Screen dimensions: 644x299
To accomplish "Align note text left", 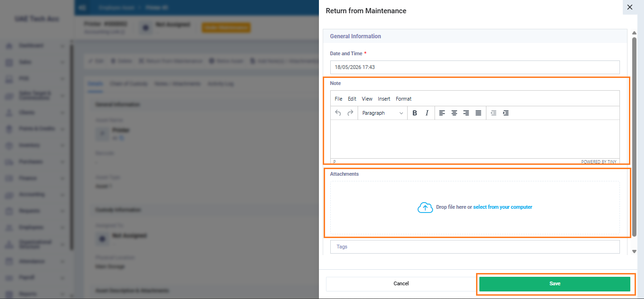I will click(442, 113).
